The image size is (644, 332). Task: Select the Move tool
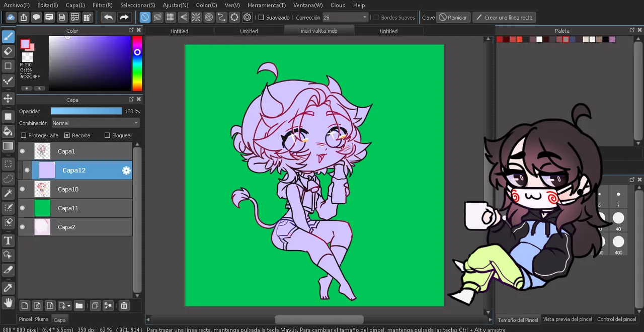point(8,99)
